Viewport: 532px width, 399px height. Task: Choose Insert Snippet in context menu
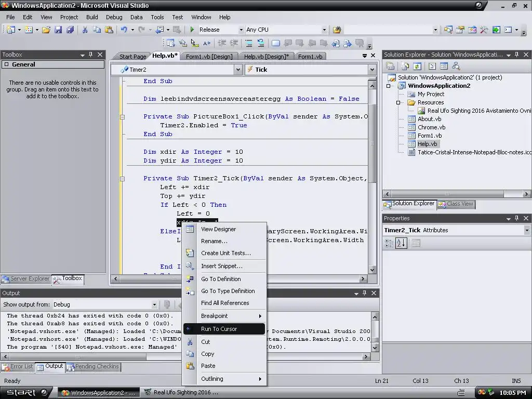(x=224, y=266)
